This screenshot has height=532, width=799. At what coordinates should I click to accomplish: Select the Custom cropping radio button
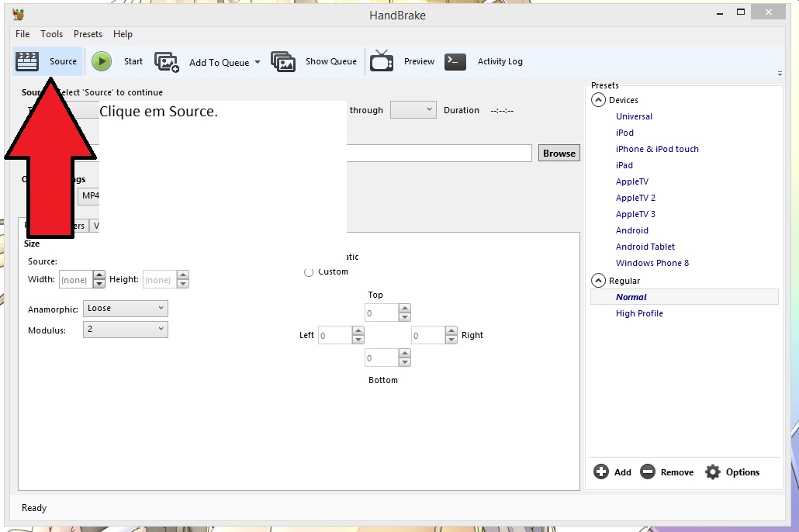[308, 272]
